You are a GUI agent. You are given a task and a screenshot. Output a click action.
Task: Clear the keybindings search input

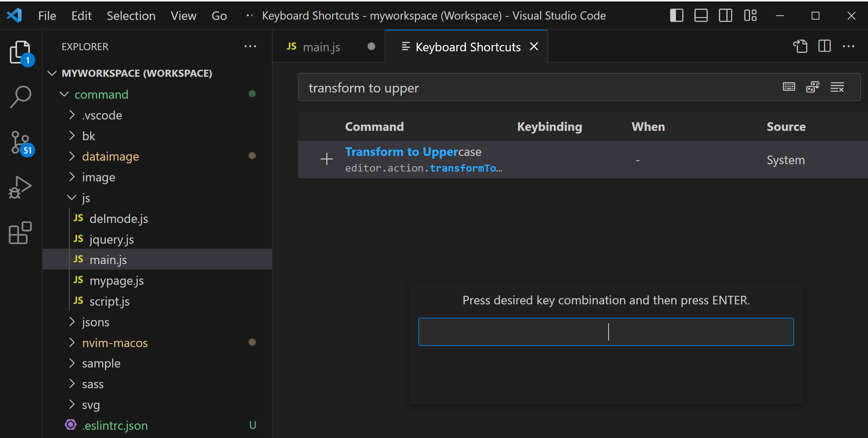837,87
